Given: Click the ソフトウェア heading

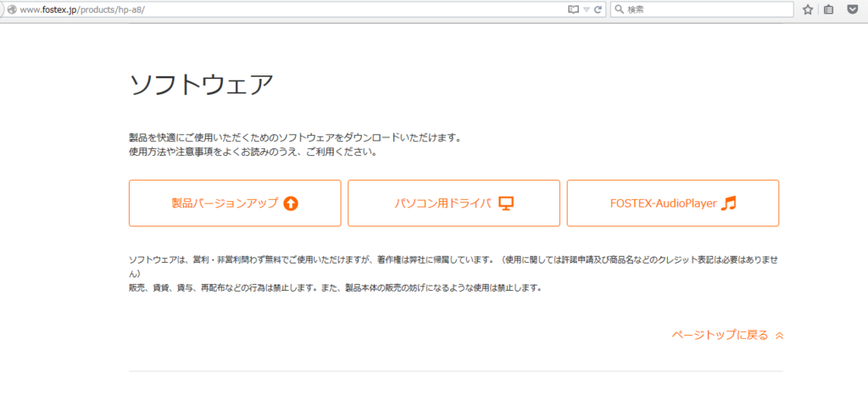Looking at the screenshot, I should coord(201,84).
